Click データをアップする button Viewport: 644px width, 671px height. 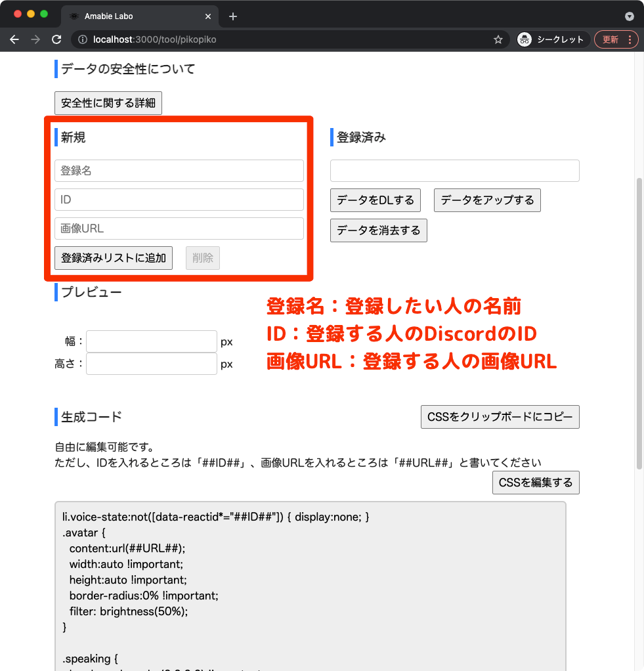[x=487, y=200]
